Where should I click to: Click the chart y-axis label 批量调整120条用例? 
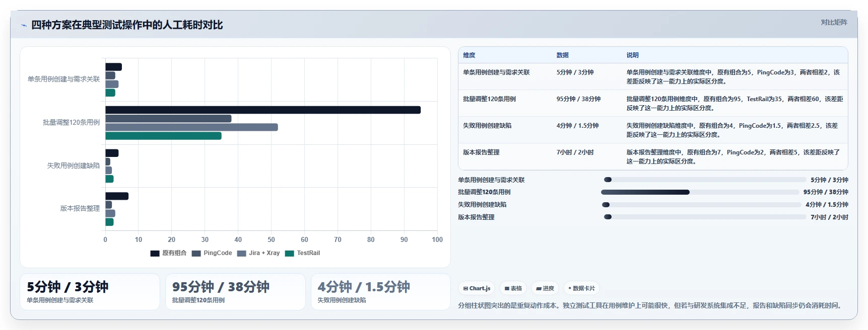[72, 123]
